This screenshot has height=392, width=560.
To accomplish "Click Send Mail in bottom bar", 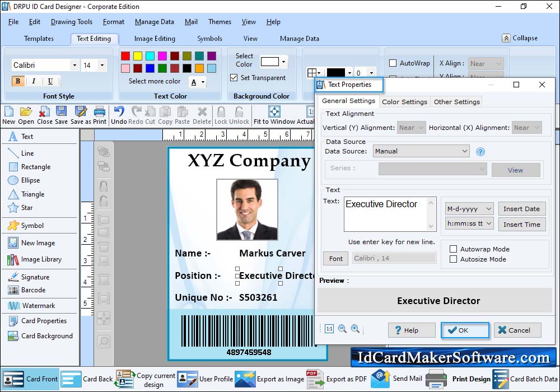I will point(396,379).
